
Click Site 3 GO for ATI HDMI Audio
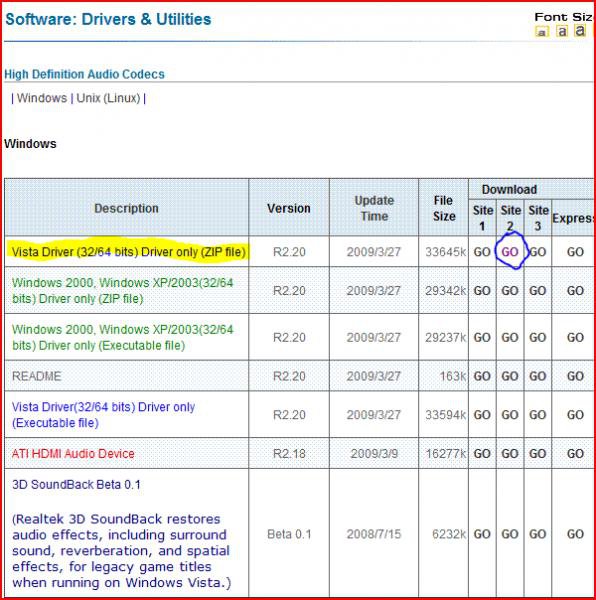pyautogui.click(x=537, y=454)
